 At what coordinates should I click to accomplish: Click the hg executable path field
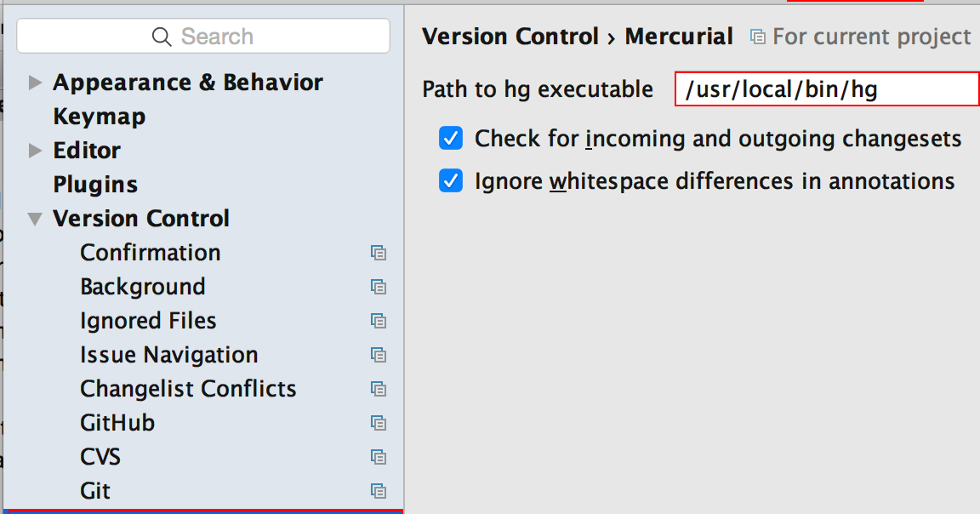(825, 89)
